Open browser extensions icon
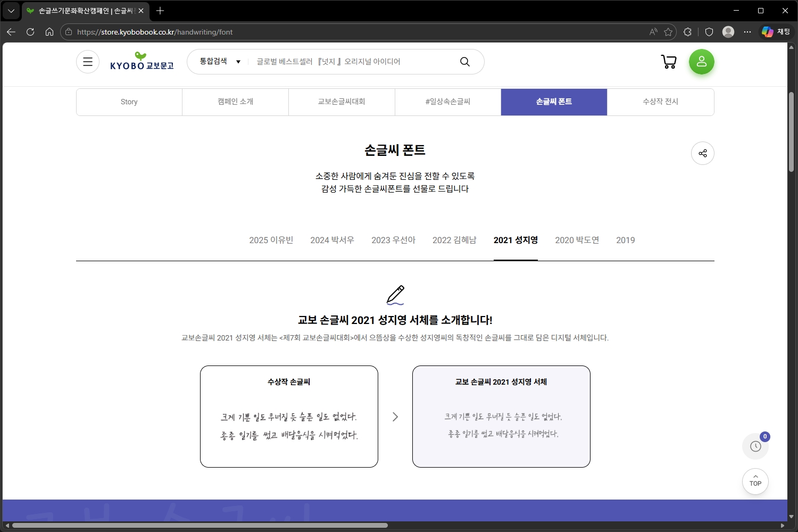Viewport: 798px width, 532px height. 687,32
